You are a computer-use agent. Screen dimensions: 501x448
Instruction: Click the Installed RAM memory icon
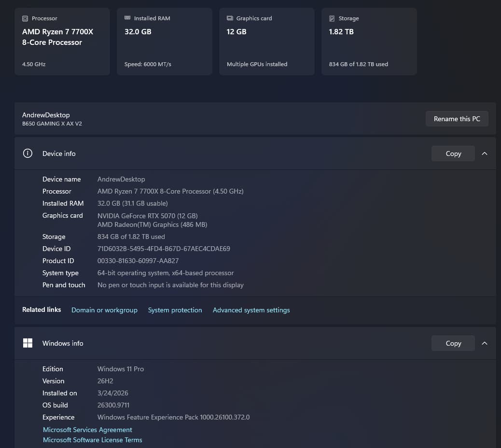pos(127,18)
